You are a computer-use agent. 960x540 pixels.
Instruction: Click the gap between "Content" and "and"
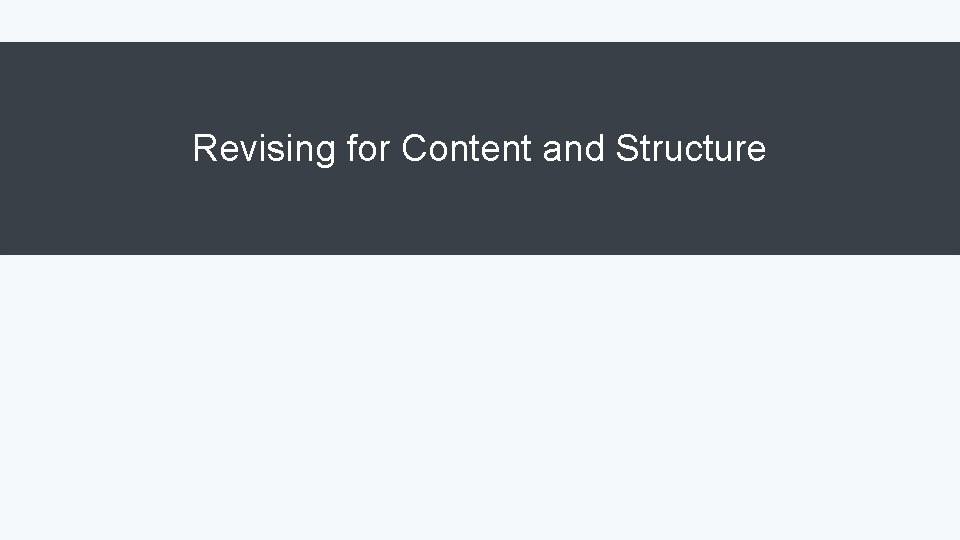point(537,149)
